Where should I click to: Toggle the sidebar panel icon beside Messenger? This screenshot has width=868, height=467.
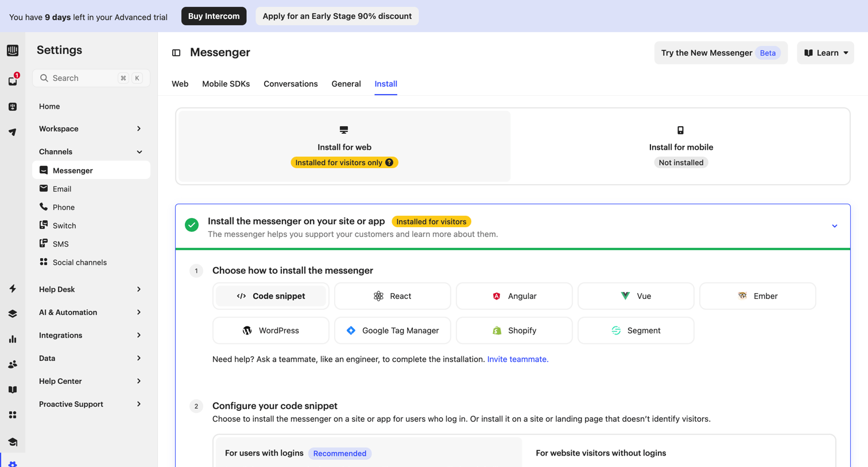coord(176,53)
